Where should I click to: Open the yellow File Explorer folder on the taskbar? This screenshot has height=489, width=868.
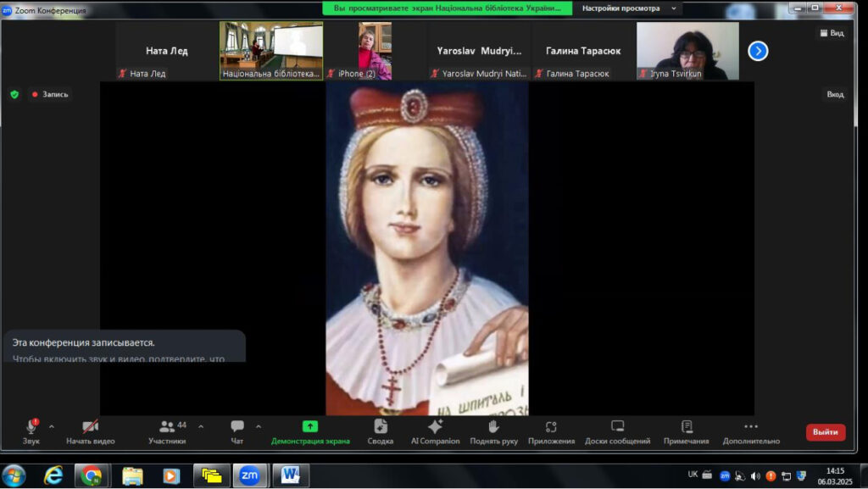pos(132,475)
